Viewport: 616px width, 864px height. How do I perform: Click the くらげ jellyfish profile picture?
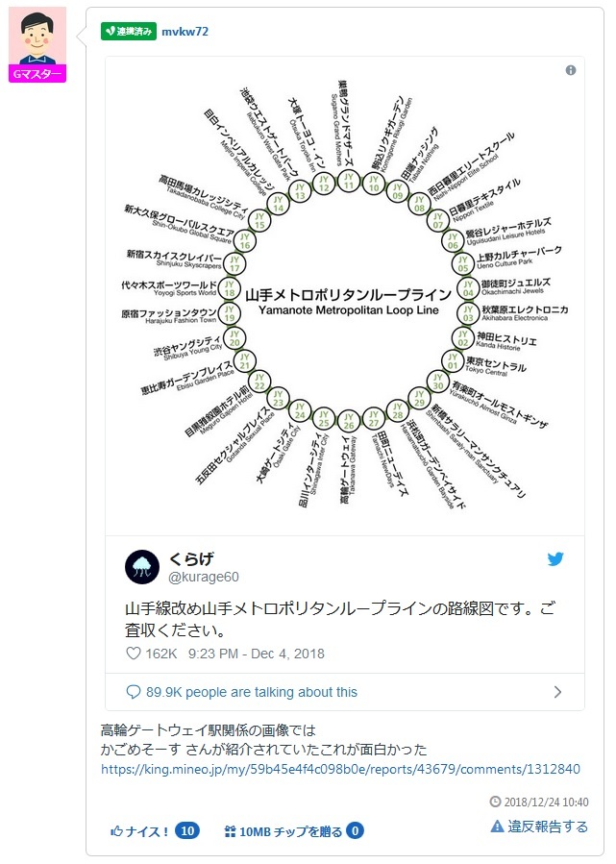pos(142,567)
